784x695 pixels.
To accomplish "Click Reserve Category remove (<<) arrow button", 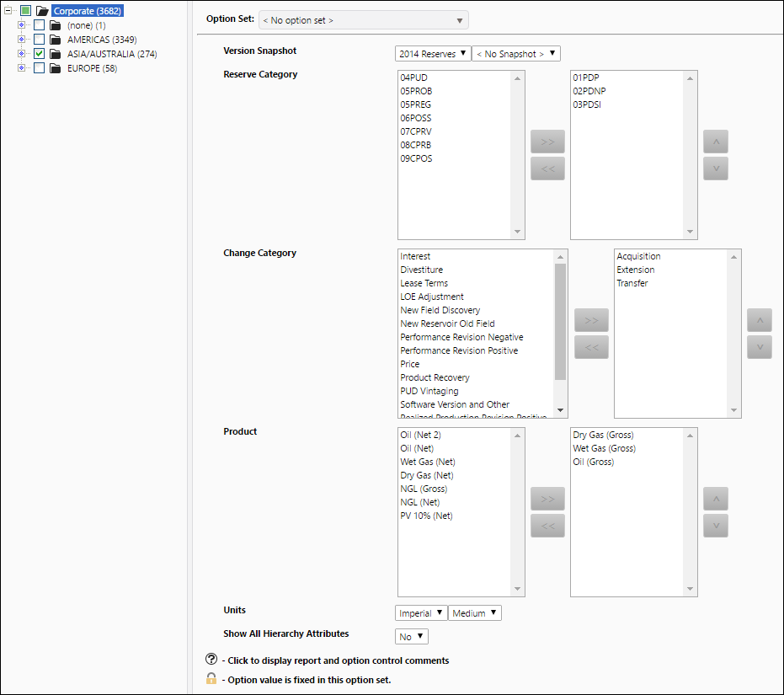I will pos(547,168).
